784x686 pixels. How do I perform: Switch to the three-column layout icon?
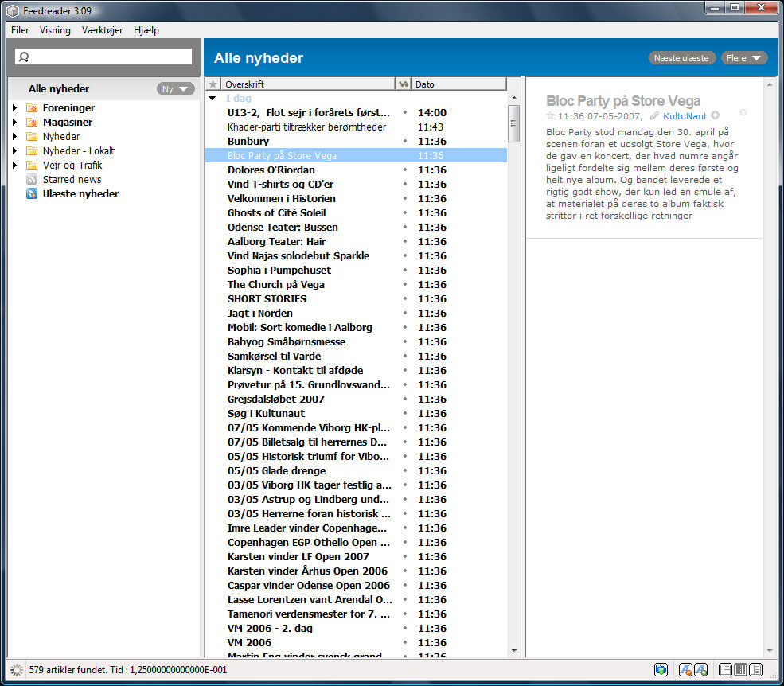740,669
